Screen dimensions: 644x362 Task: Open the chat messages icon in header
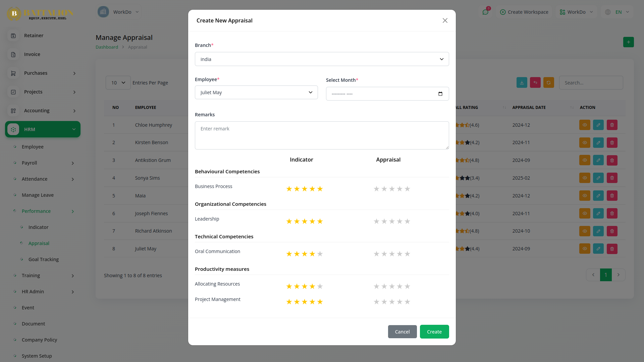point(485,12)
